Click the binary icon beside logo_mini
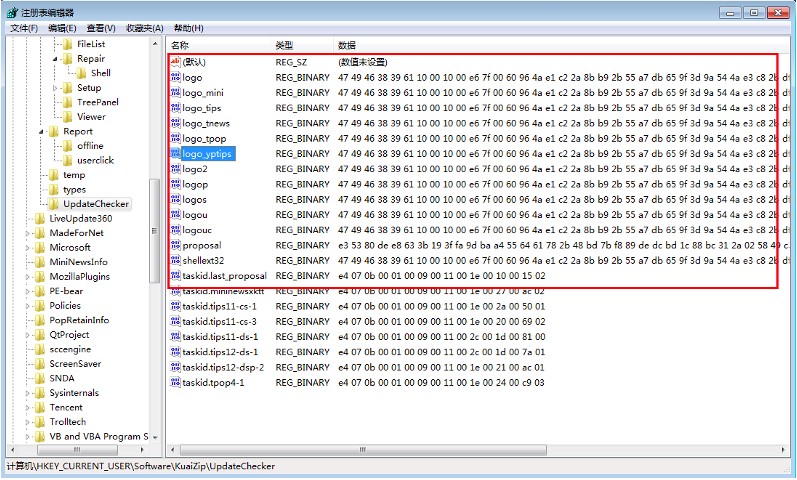Viewport: 797px width, 480px height. pos(175,93)
